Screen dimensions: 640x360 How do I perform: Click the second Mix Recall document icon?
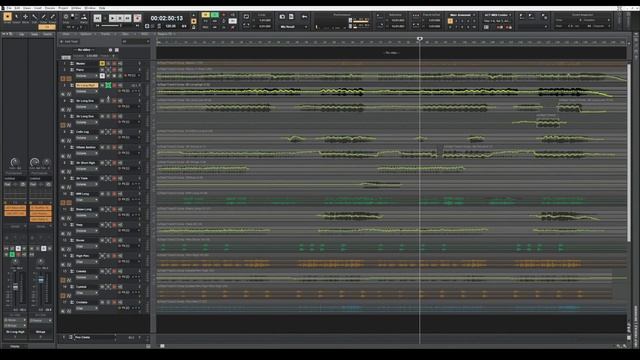[291, 17]
